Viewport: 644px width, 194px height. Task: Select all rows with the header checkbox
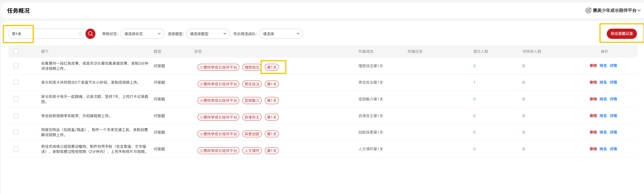[16, 51]
